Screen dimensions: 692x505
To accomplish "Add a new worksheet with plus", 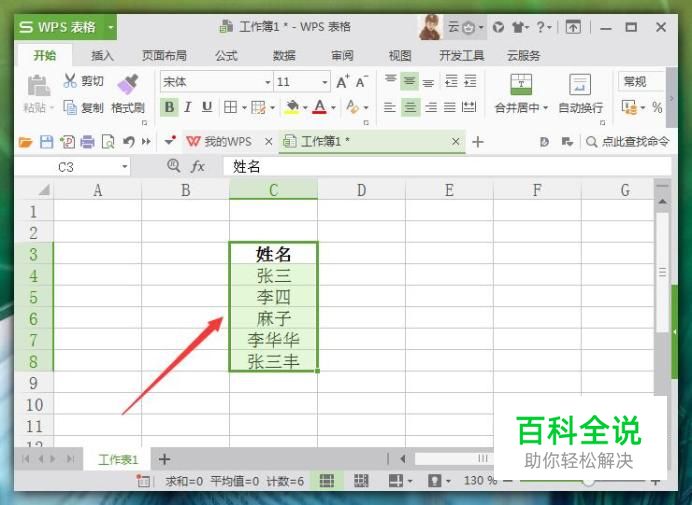I will pos(165,460).
